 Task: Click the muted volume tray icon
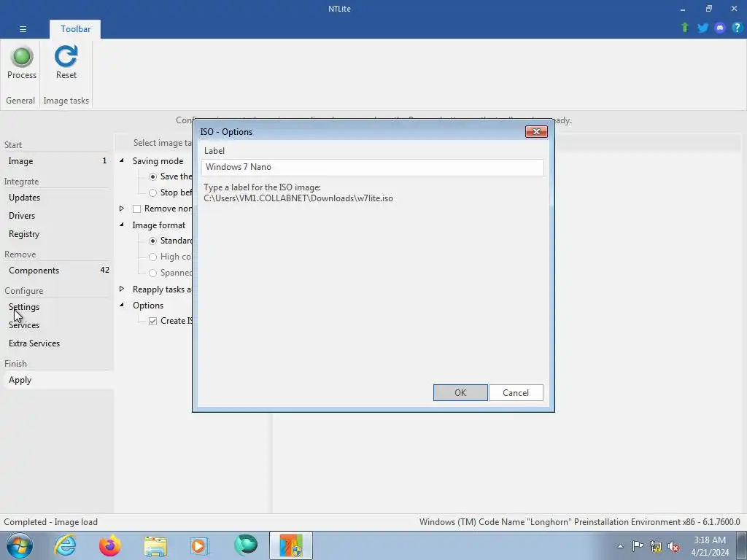[673, 547]
